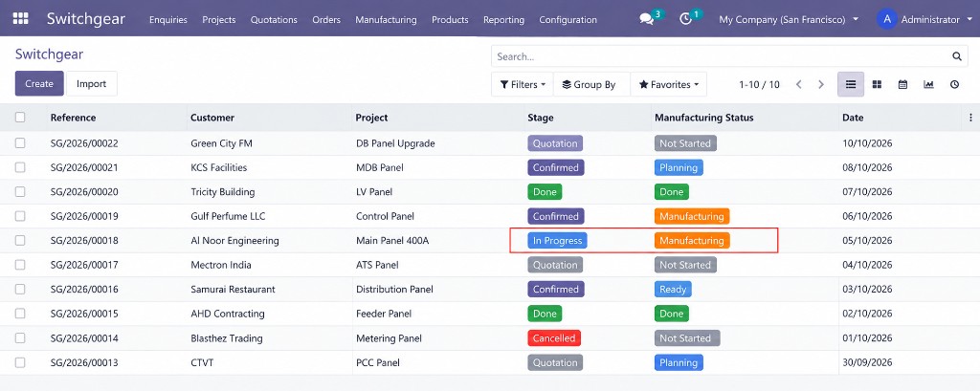Click the Cancelled stage badge

(554, 337)
